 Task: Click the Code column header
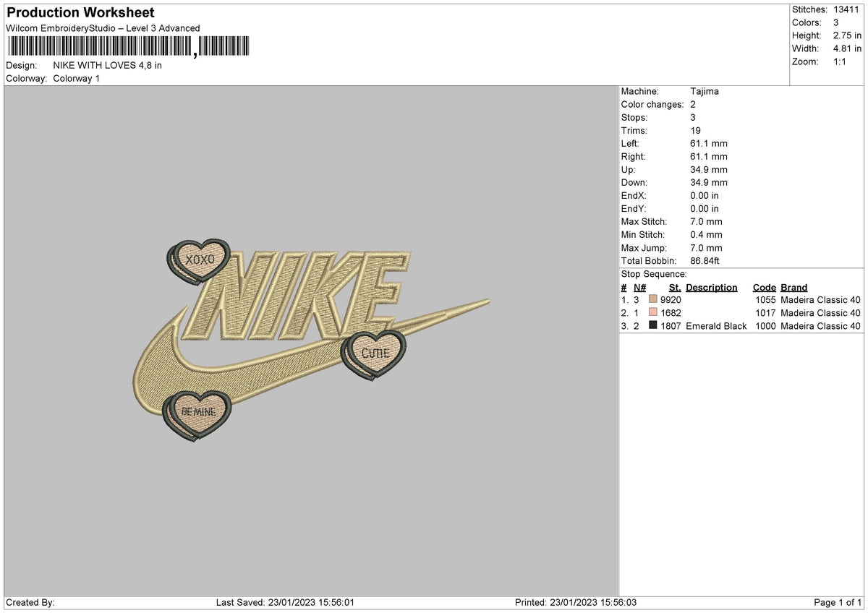coord(765,287)
